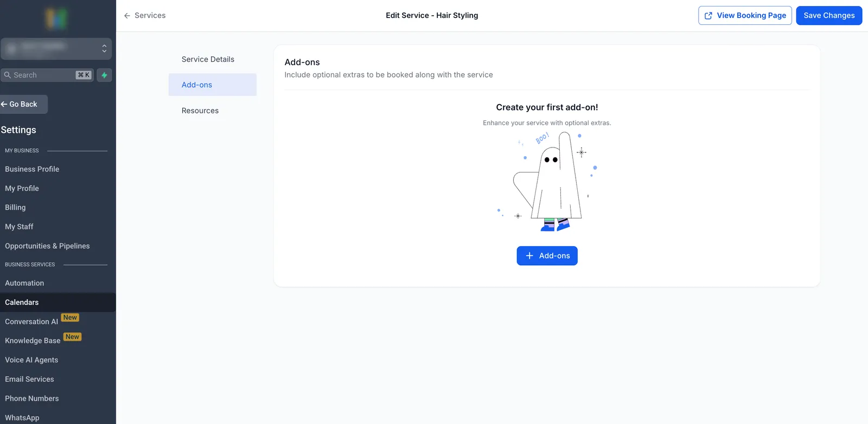Viewport: 868px width, 424px height.
Task: Click the search magnifier icon in sidebar
Action: pyautogui.click(x=8, y=75)
